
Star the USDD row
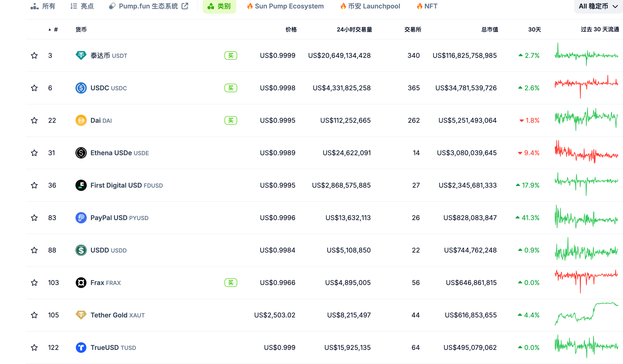[34, 250]
